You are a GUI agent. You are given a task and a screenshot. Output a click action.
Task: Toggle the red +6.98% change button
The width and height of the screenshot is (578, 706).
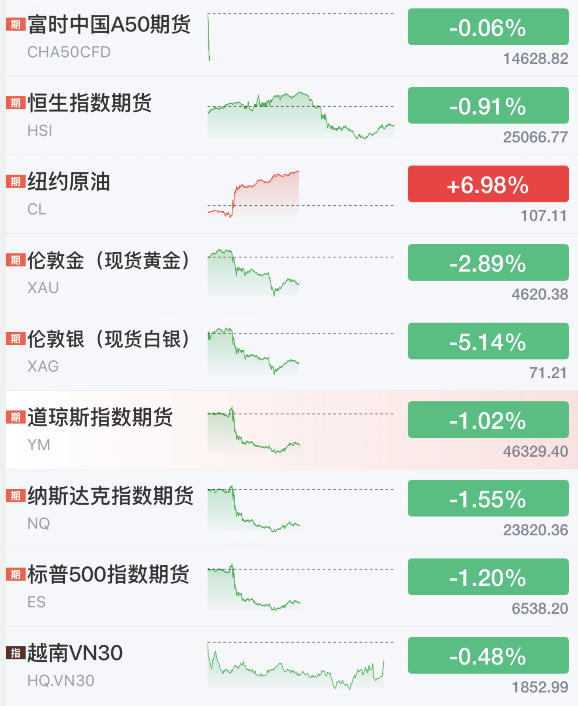[x=488, y=184]
